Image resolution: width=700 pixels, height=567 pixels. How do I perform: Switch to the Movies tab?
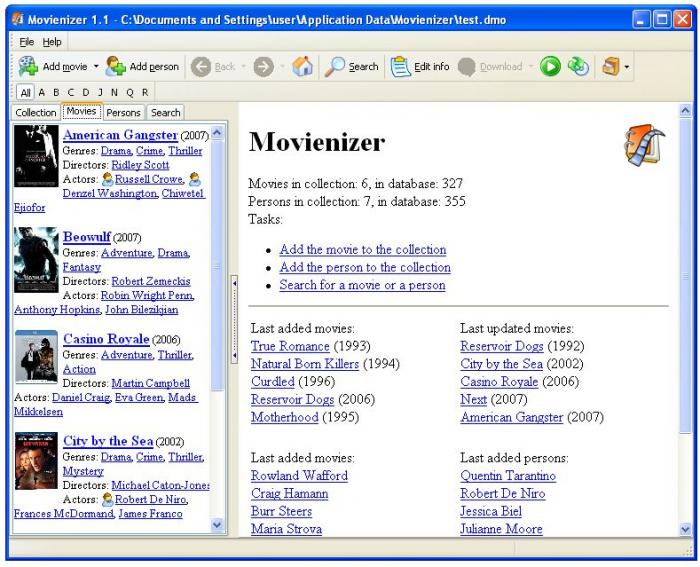tap(82, 111)
